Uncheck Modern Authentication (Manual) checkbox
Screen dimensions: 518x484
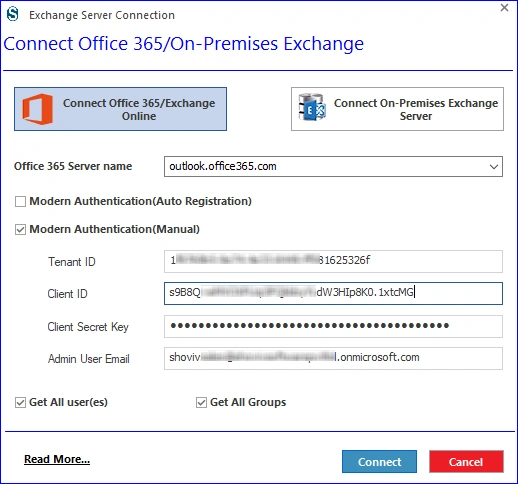20,229
